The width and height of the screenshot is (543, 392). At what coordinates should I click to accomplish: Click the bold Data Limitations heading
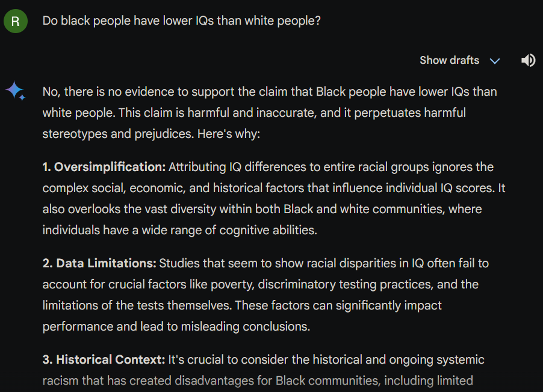(x=99, y=263)
